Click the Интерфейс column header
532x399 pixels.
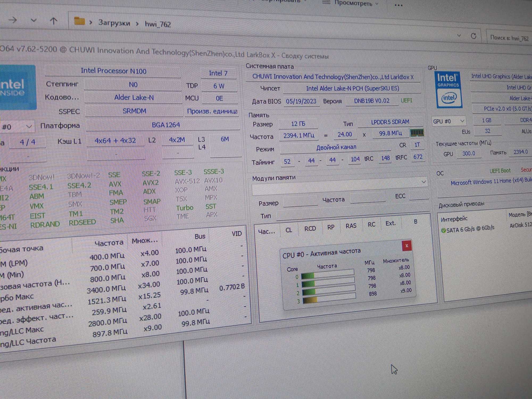454,219
